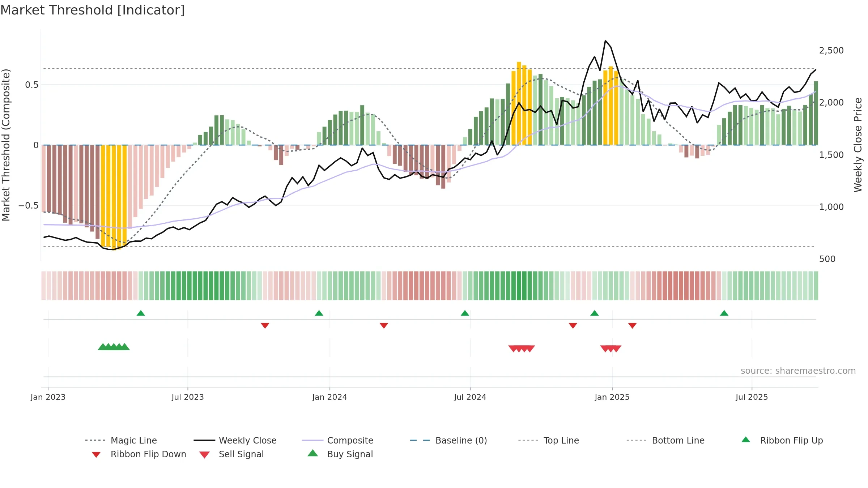The image size is (868, 488).
Task: Click the red Ribbon Flip Down legend triangle
Action: pyautogui.click(x=96, y=455)
